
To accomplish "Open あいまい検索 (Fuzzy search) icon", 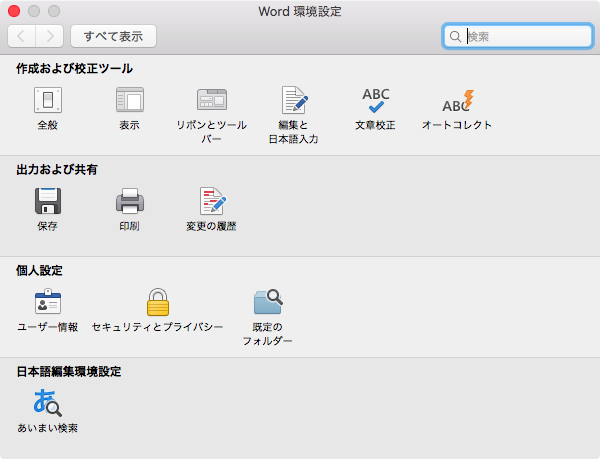I will tap(47, 402).
